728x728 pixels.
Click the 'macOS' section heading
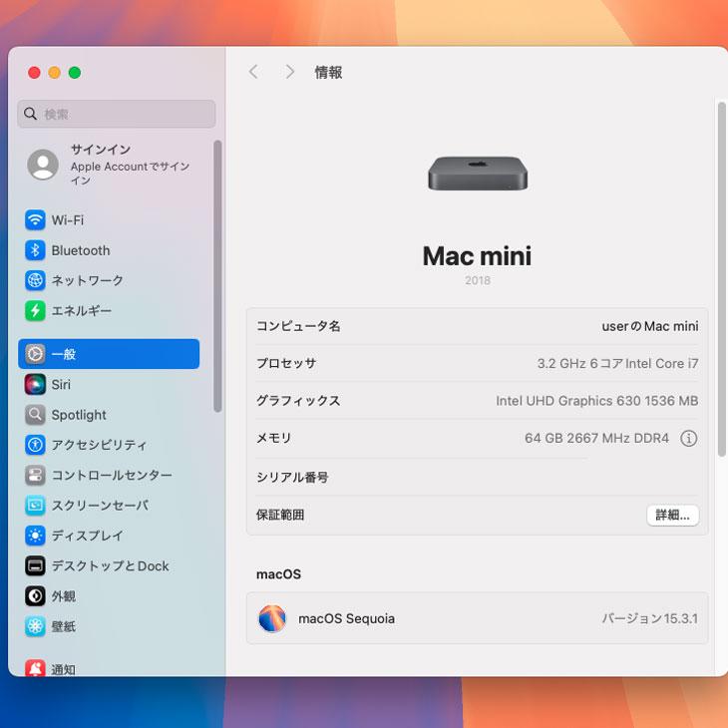[278, 574]
